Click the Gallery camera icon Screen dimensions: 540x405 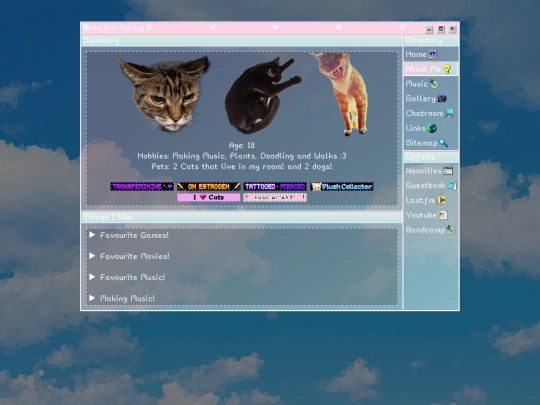click(442, 99)
